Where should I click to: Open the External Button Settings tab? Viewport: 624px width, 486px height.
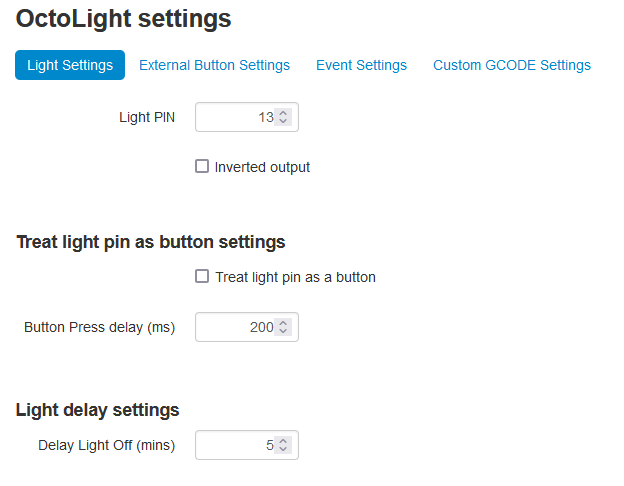click(x=214, y=65)
